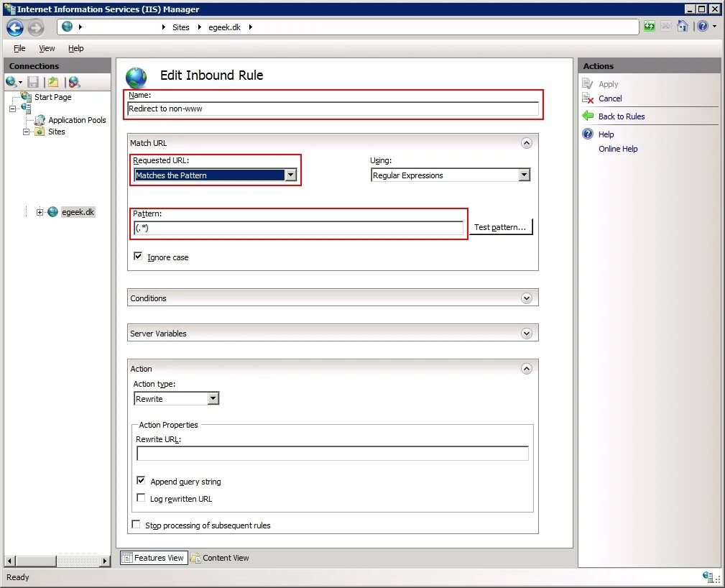Image resolution: width=725 pixels, height=588 pixels.
Task: Click the Connections scrollbar right arrow
Action: 105,561
